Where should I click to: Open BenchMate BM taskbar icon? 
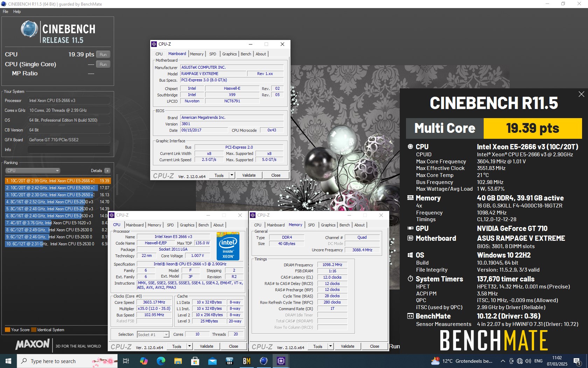click(247, 361)
